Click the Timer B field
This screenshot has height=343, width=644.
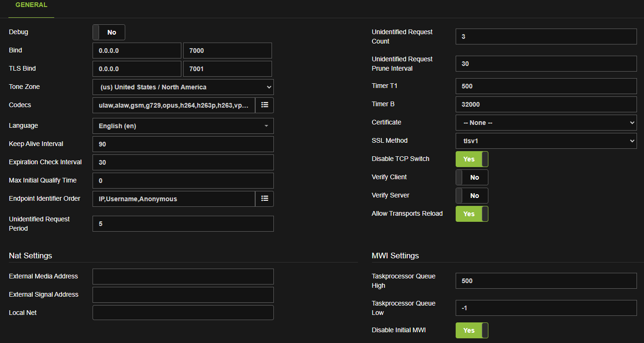click(546, 104)
